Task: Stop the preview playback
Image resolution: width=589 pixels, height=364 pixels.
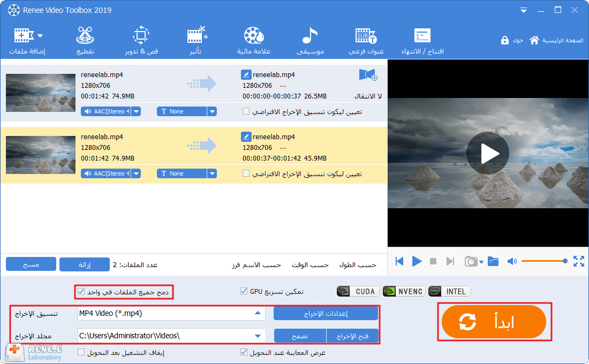Action: coord(433,261)
